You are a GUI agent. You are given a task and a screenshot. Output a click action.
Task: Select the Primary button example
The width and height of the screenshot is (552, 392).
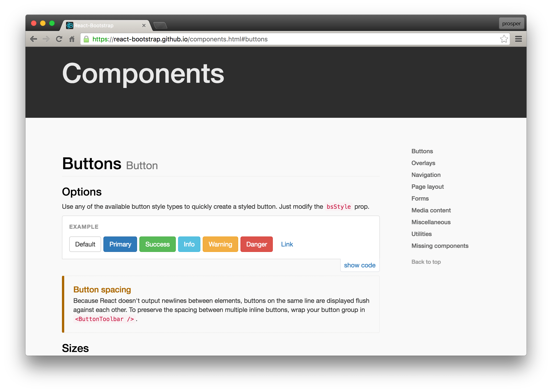click(120, 244)
